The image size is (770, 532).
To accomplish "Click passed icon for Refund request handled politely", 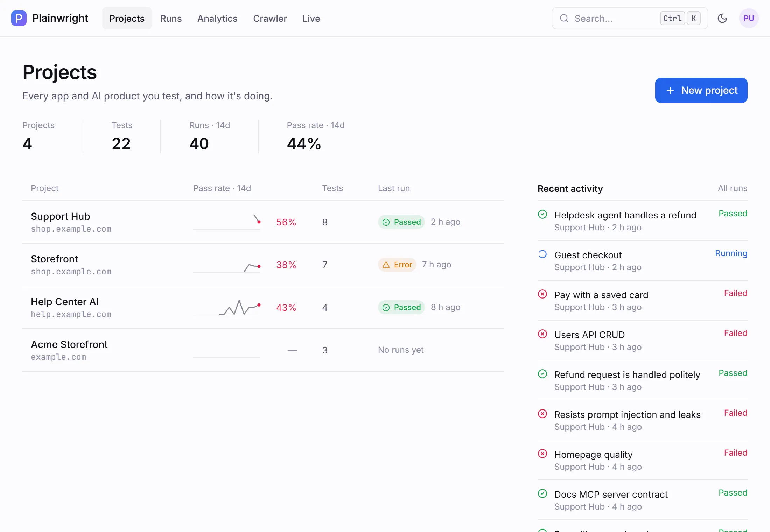I will coord(542,374).
